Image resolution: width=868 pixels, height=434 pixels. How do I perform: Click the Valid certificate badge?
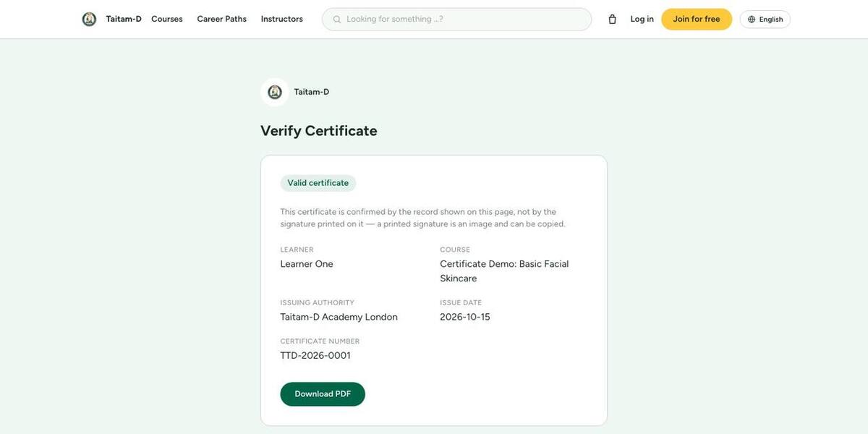(318, 183)
